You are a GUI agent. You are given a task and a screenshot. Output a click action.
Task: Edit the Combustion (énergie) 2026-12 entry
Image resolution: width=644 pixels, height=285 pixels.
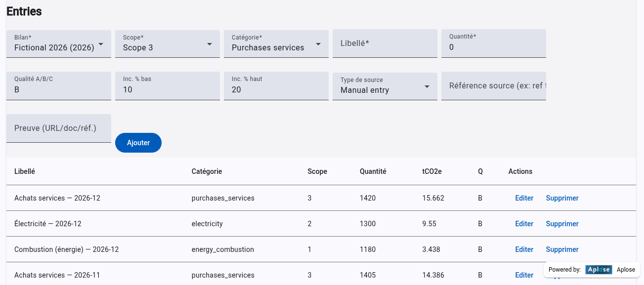(524, 249)
